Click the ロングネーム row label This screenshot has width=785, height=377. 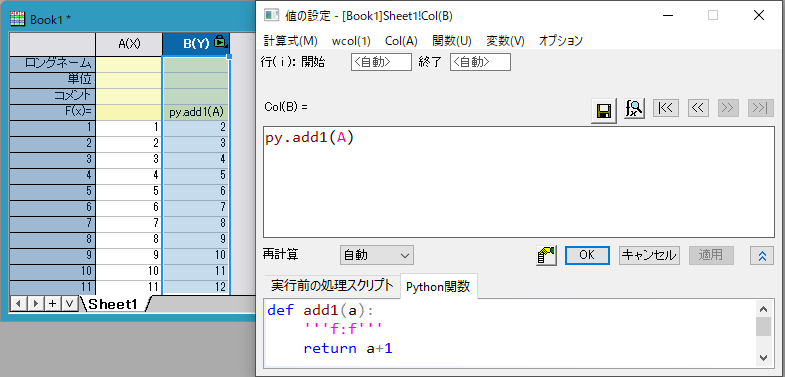(x=53, y=64)
